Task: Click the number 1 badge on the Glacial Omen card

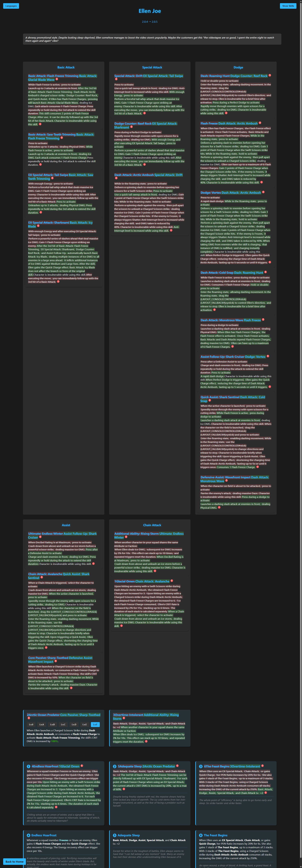Action: (28, 767)
